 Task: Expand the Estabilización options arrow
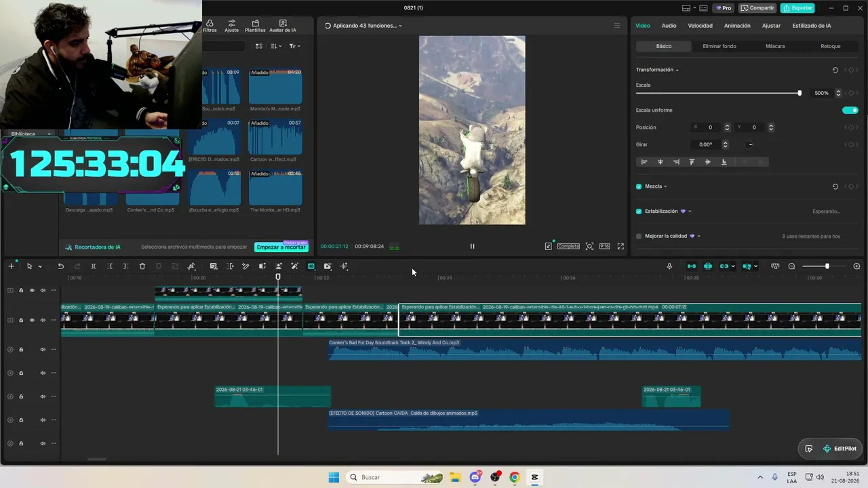690,211
